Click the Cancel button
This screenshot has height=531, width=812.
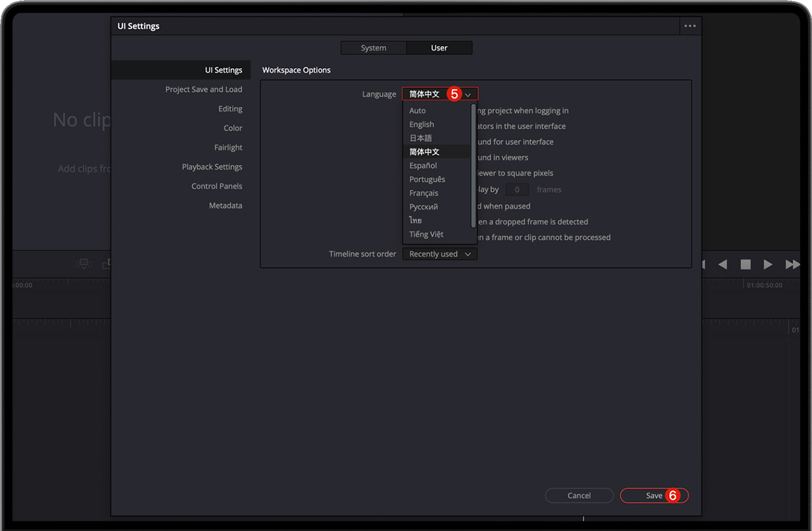coord(579,496)
